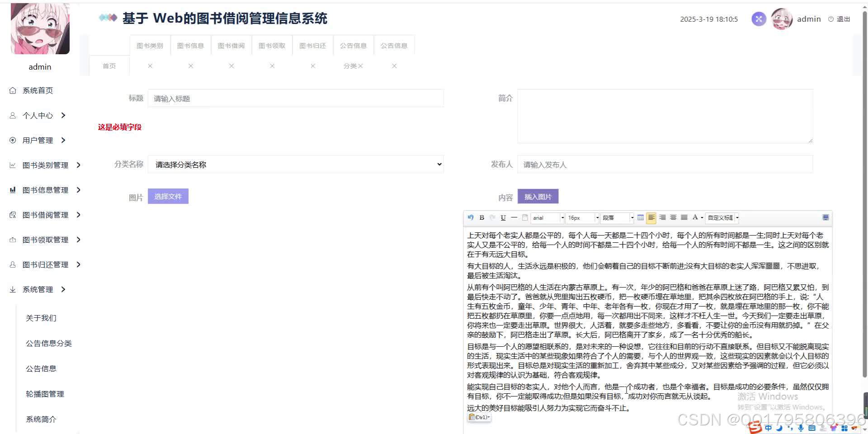Image resolution: width=868 pixels, height=434 pixels.
Task: Select the microphone icon on the Sogou input bar
Action: click(801, 428)
